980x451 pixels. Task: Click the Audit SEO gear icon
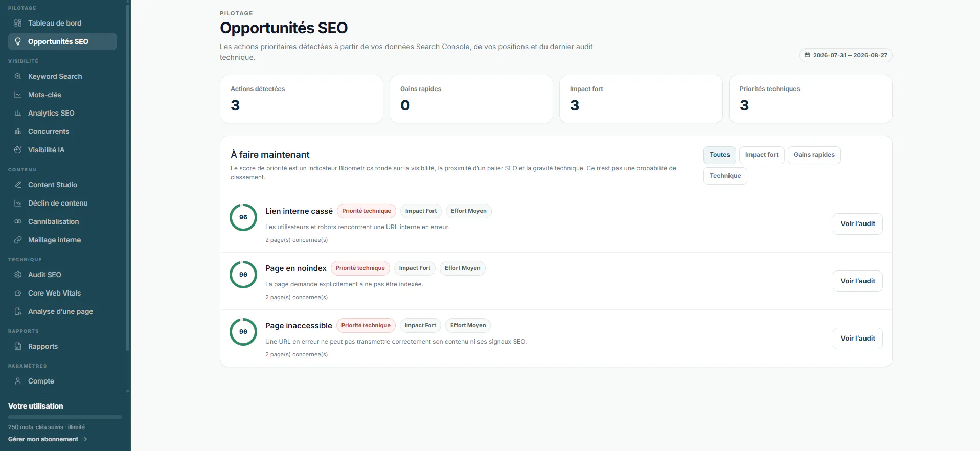click(18, 275)
